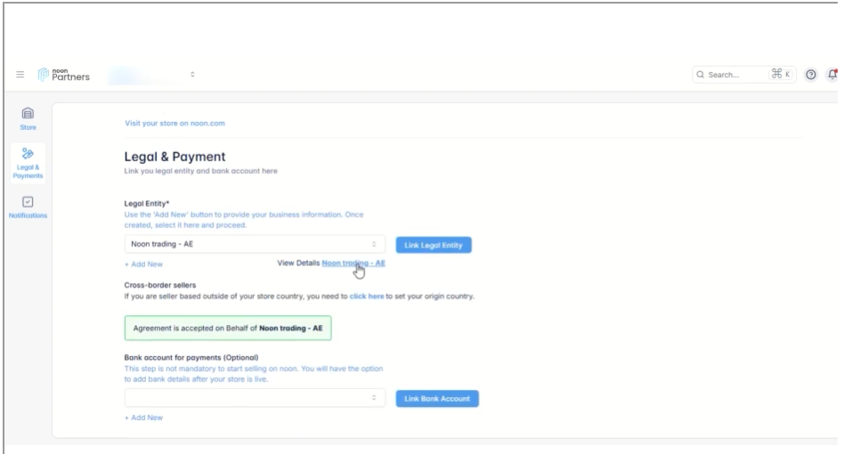Open the bank account dropdown
This screenshot has width=868, height=454.
click(255, 398)
